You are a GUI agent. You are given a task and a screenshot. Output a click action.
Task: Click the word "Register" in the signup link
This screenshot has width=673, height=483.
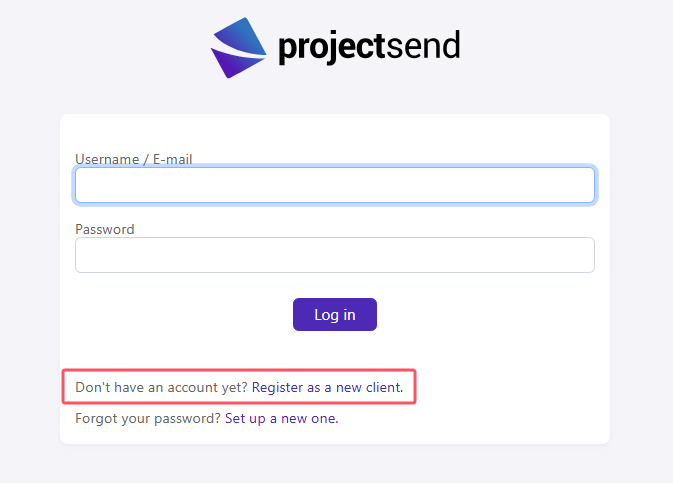click(277, 387)
